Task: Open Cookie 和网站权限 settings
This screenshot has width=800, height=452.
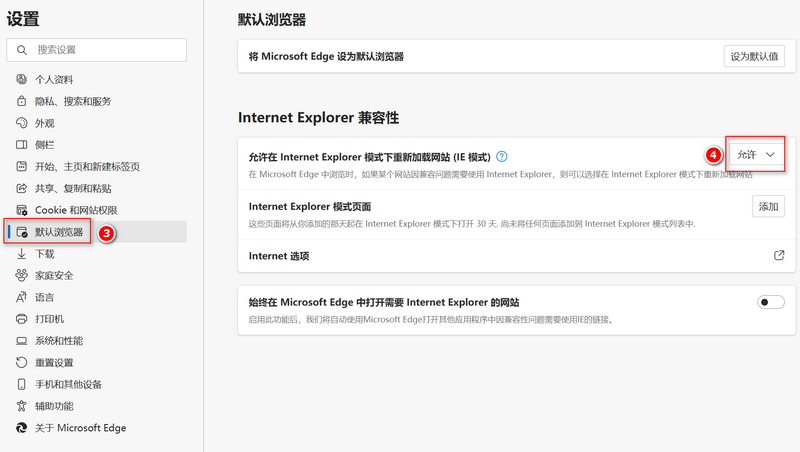Action: pos(76,210)
